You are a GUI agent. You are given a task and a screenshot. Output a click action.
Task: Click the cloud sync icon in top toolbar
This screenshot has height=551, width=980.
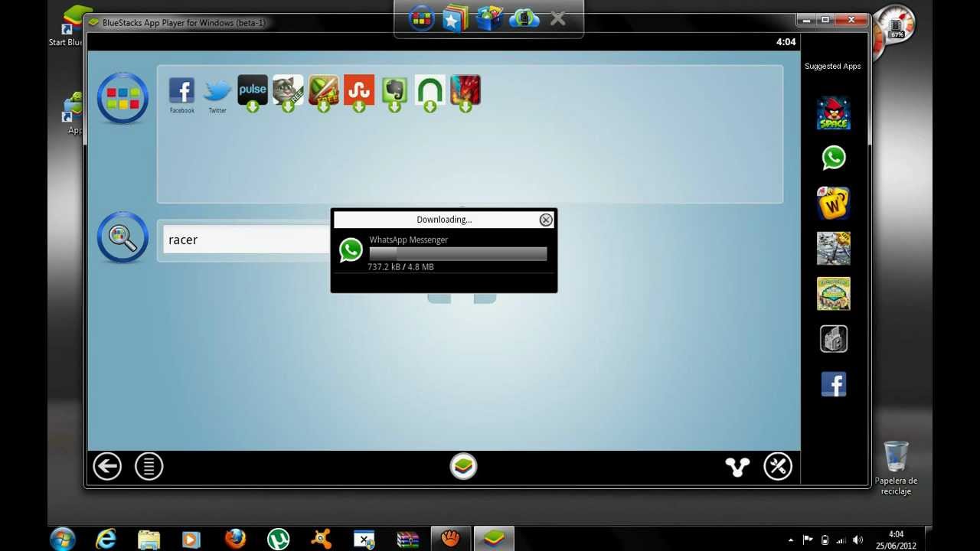[x=524, y=18]
